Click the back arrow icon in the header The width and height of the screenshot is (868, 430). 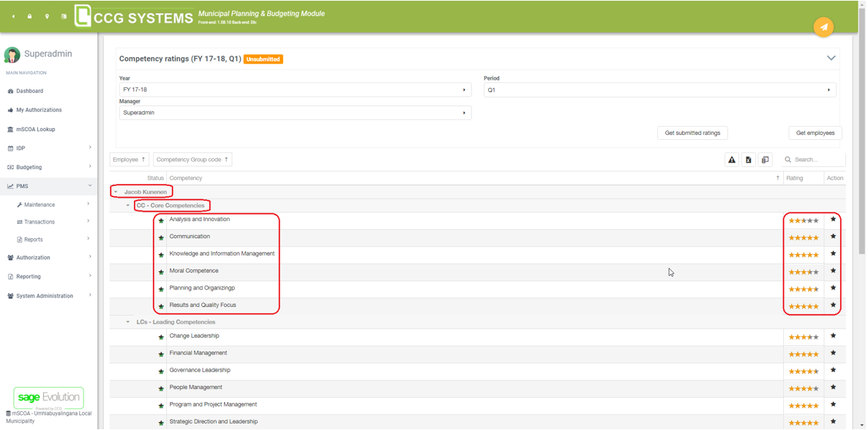click(13, 16)
